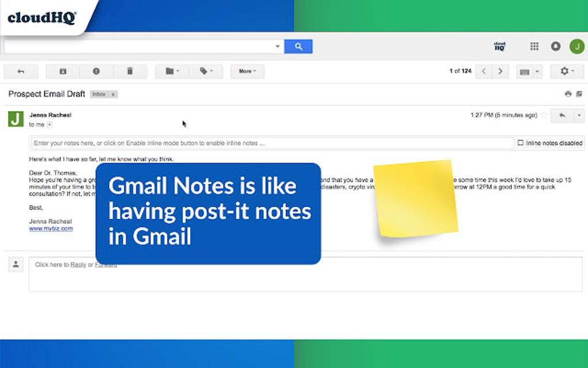Open notifications via the bell icon
The width and height of the screenshot is (588, 368).
(x=556, y=46)
